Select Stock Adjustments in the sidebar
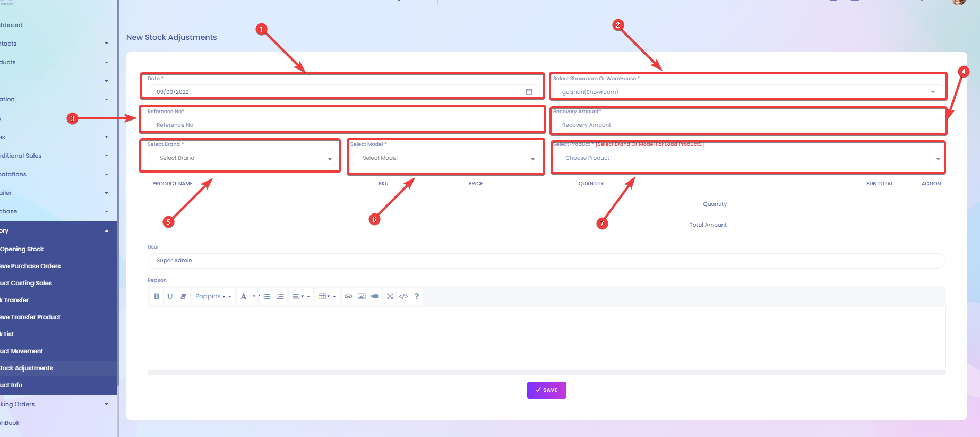The width and height of the screenshot is (980, 437). [27, 368]
